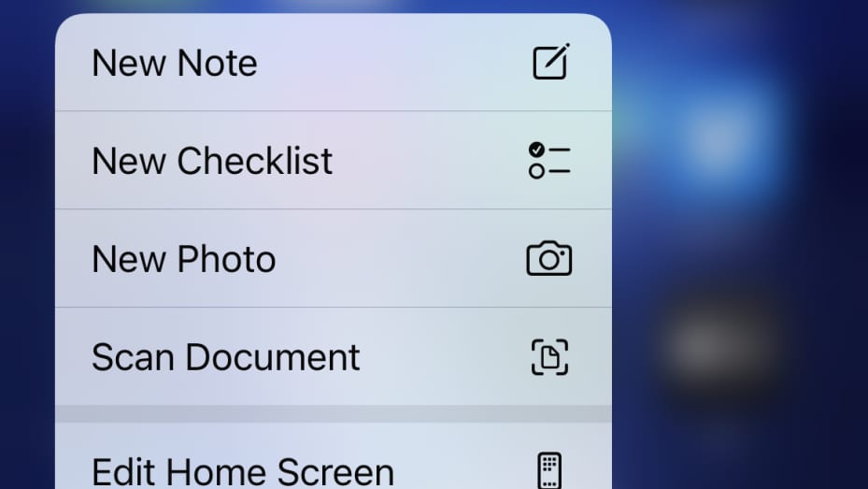Tap the document scanner frame icon
The height and width of the screenshot is (489, 868).
click(x=549, y=357)
